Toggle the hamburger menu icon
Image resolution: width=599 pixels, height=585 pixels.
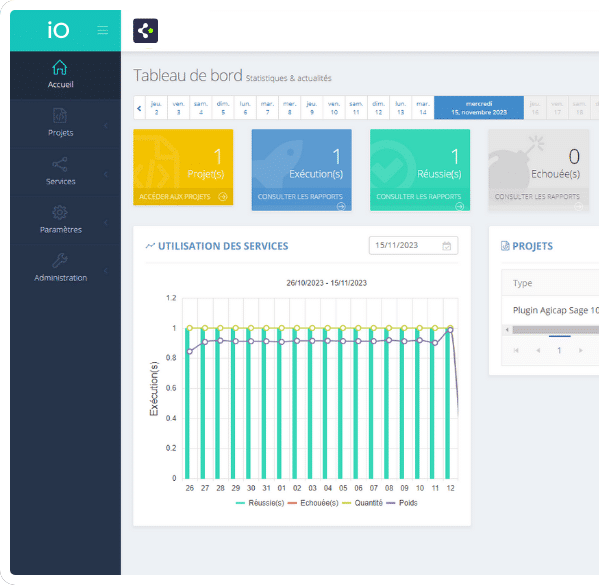click(x=102, y=30)
